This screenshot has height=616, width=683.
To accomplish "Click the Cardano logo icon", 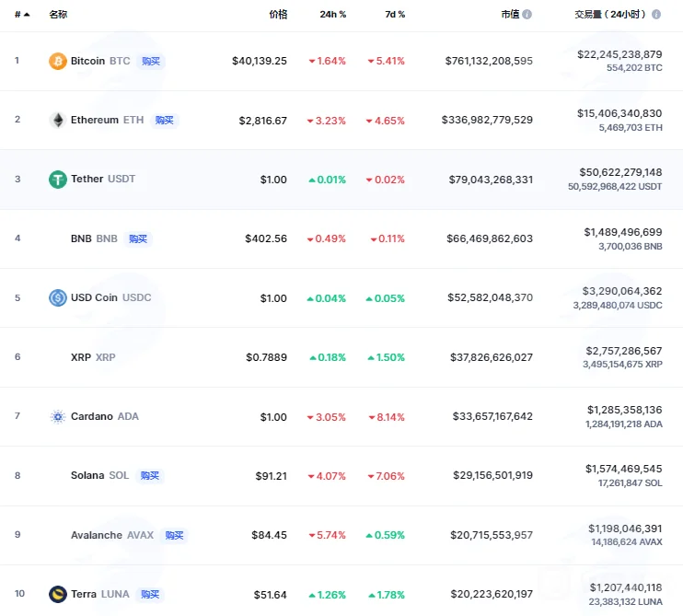I will pos(57,417).
